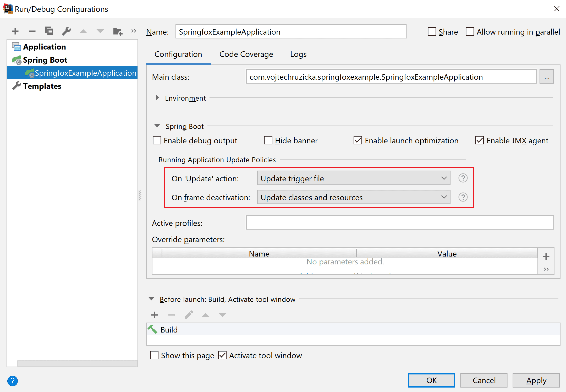Open help for the 'Update' action policy
Viewport: 566px width, 392px height.
(x=463, y=178)
